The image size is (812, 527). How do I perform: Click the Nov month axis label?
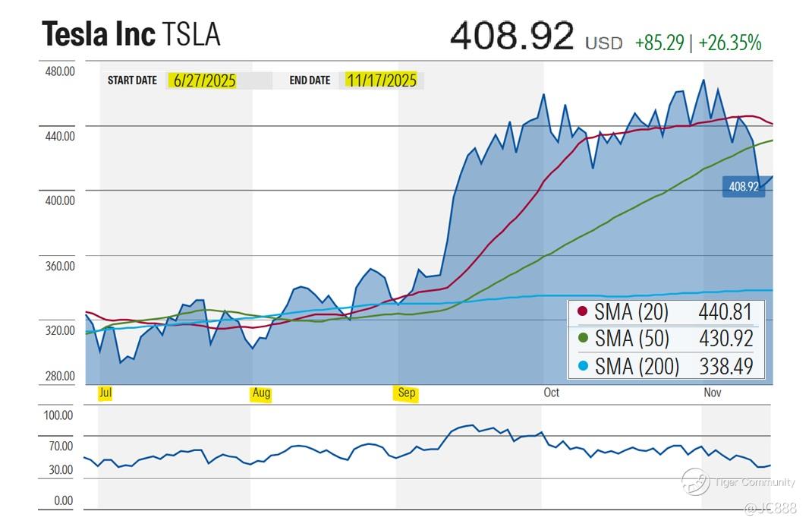[x=713, y=393]
